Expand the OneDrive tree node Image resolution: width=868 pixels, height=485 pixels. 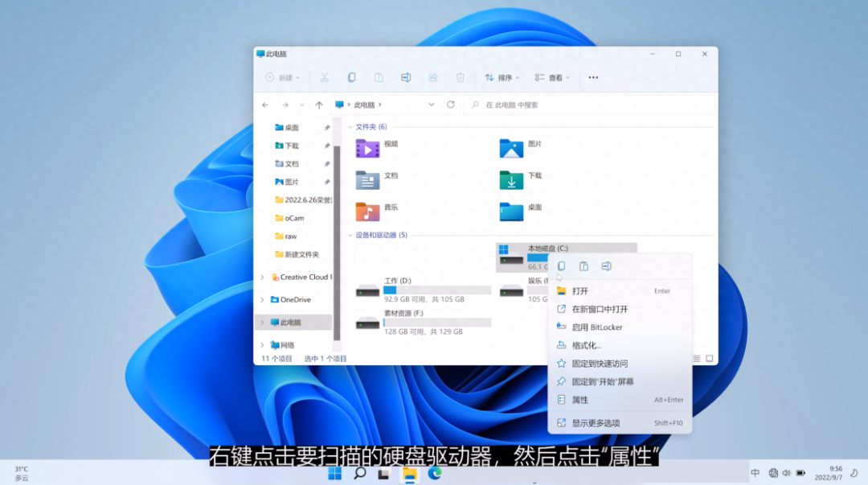point(262,300)
